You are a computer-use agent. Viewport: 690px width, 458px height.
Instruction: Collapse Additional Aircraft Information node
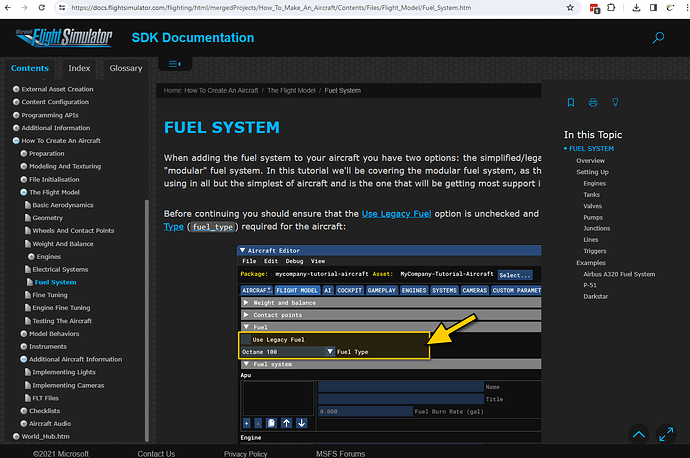[x=24, y=359]
